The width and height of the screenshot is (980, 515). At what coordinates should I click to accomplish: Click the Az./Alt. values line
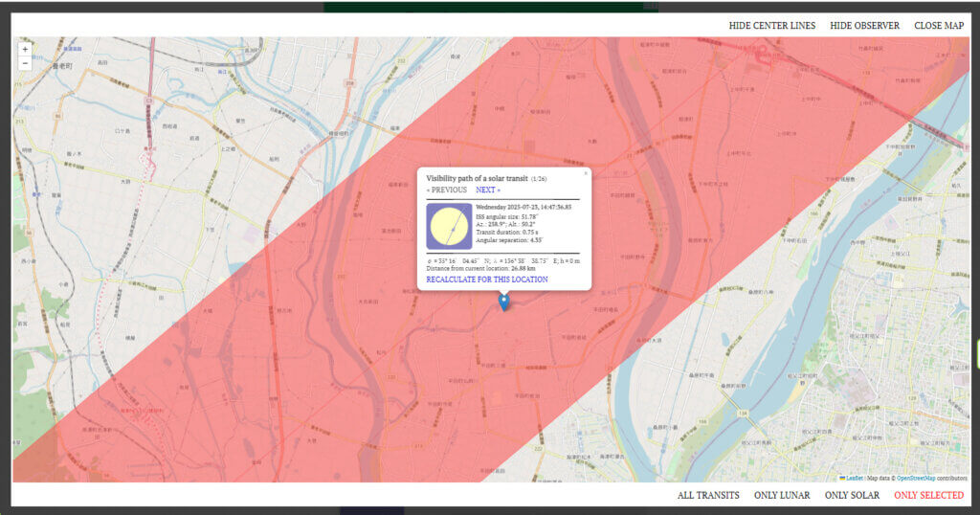coord(505,224)
